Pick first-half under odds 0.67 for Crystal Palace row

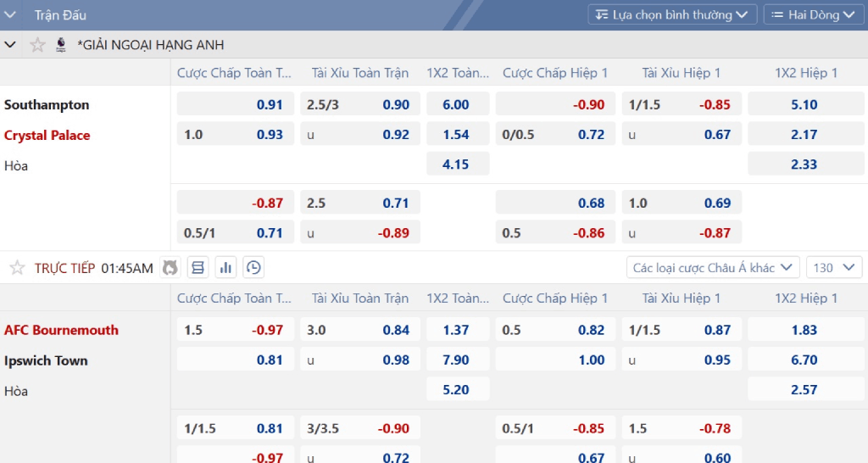coord(682,135)
